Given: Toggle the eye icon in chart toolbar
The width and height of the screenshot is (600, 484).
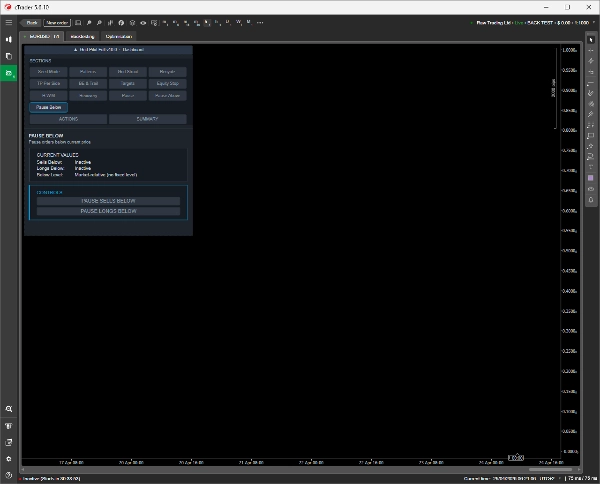Looking at the screenshot, I should (143, 21).
